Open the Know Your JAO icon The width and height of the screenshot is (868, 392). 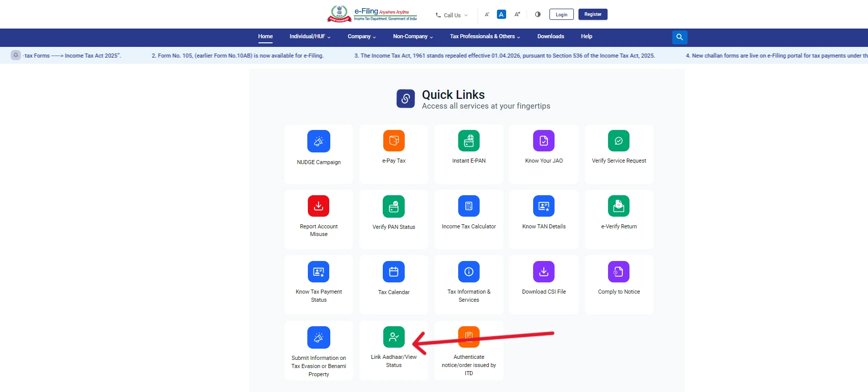[544, 141]
